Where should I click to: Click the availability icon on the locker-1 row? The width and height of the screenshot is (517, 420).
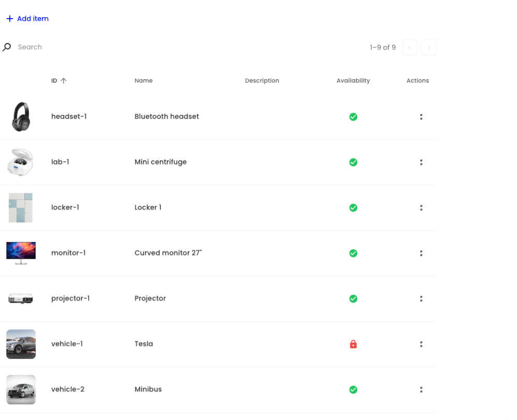point(353,208)
